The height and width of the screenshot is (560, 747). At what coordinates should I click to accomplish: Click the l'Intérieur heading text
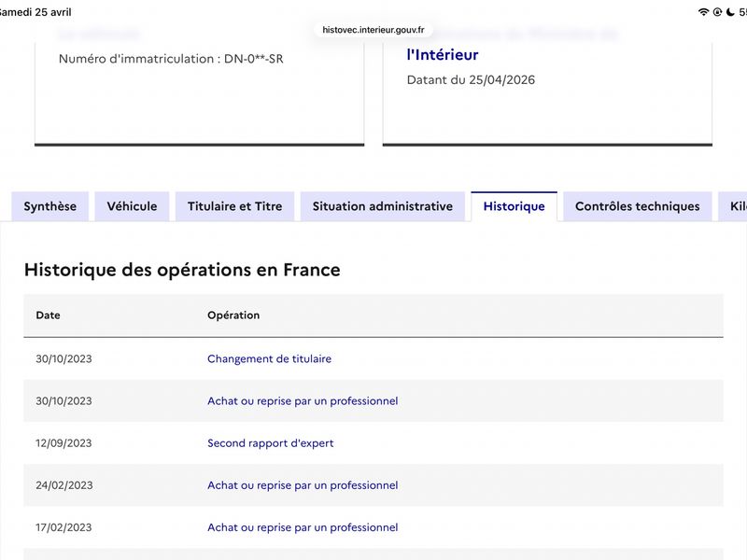point(443,54)
